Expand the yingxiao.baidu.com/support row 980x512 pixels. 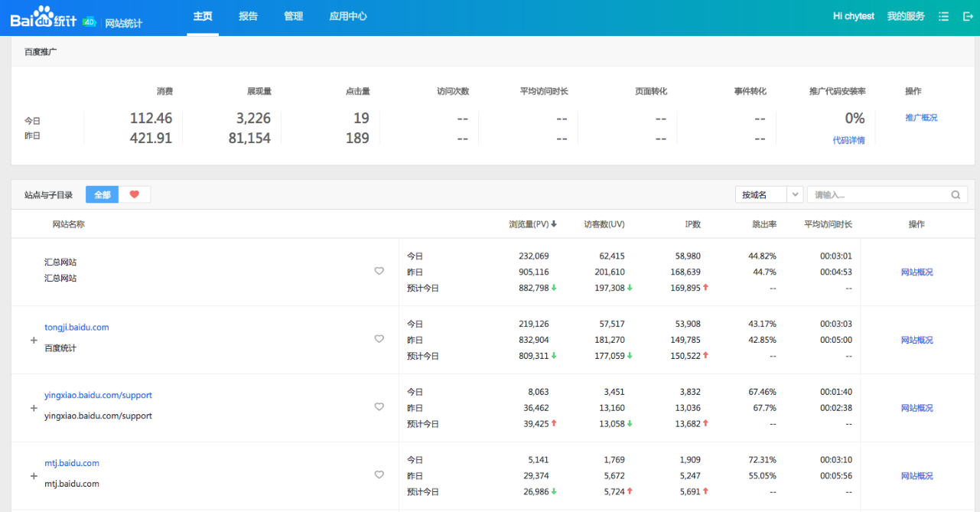(34, 408)
